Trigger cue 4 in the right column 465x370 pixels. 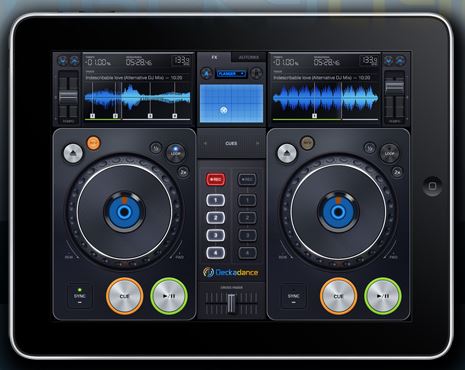tap(247, 253)
